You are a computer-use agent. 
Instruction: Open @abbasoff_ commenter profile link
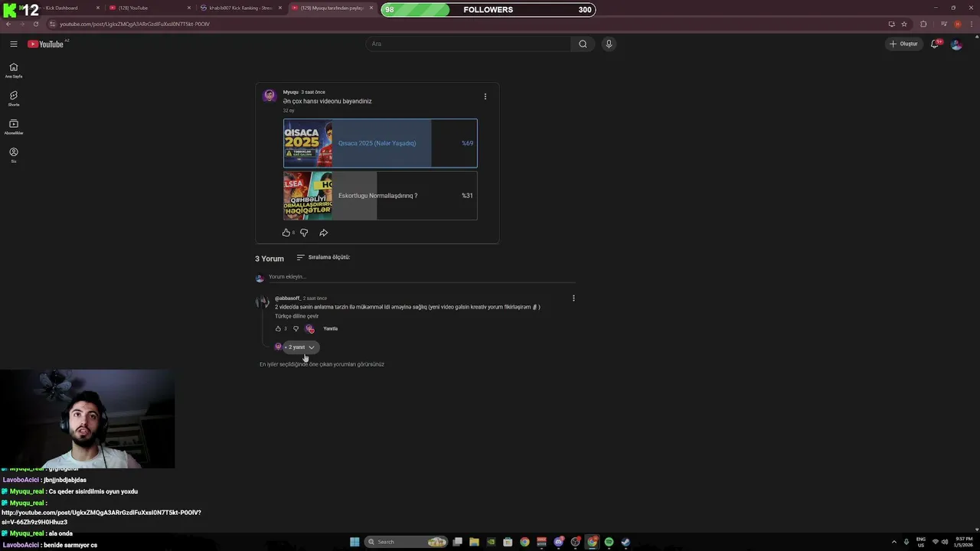[287, 298]
